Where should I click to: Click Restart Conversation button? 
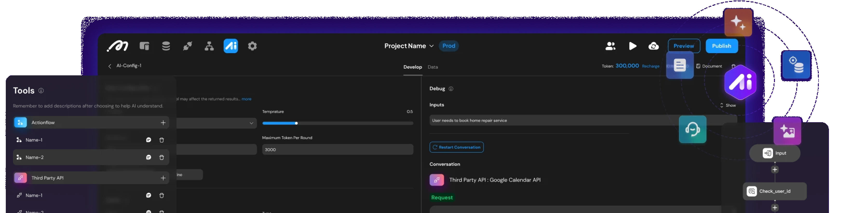[x=456, y=147]
